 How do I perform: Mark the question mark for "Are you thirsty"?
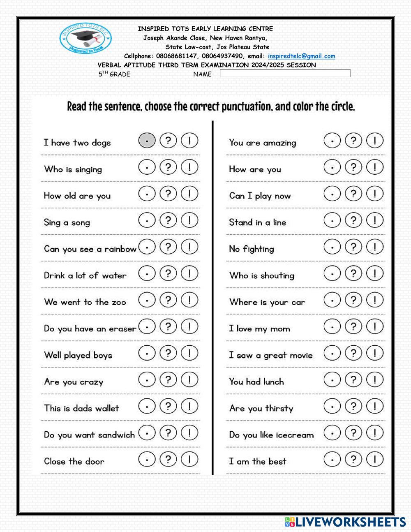(x=353, y=406)
